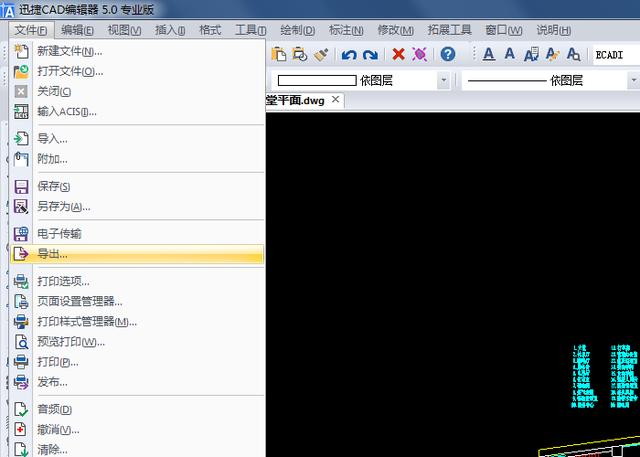Screen dimensions: 640x457
Task: Open the 绘制(D) menu
Action: coord(298,30)
